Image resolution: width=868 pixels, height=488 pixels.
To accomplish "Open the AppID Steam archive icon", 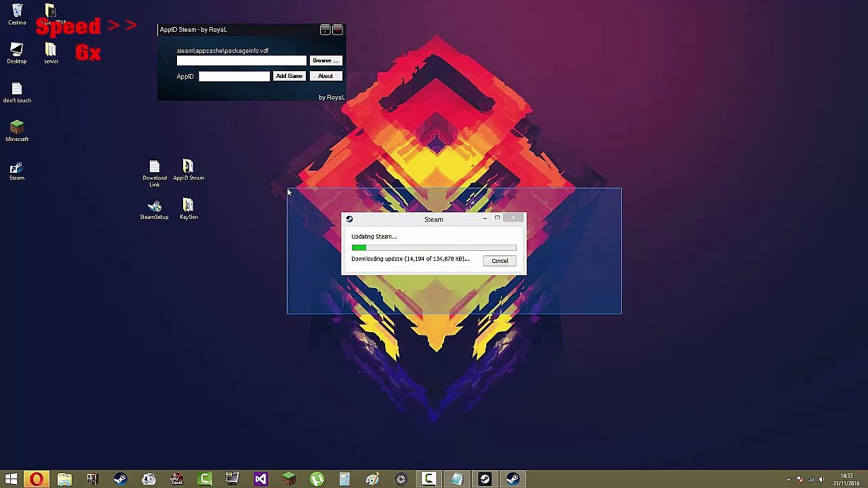I will (x=189, y=170).
